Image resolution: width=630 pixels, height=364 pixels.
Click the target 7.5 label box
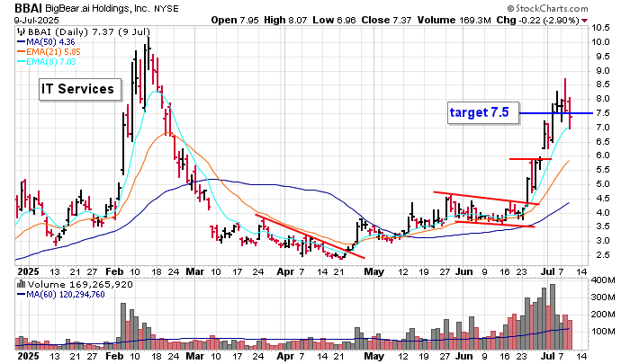(483, 112)
